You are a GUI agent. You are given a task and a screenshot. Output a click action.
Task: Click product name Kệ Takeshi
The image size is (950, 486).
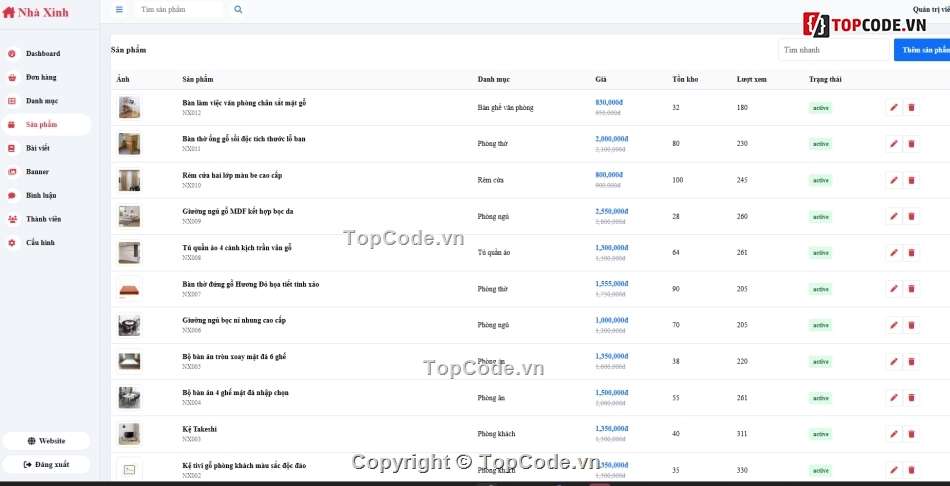pos(199,429)
